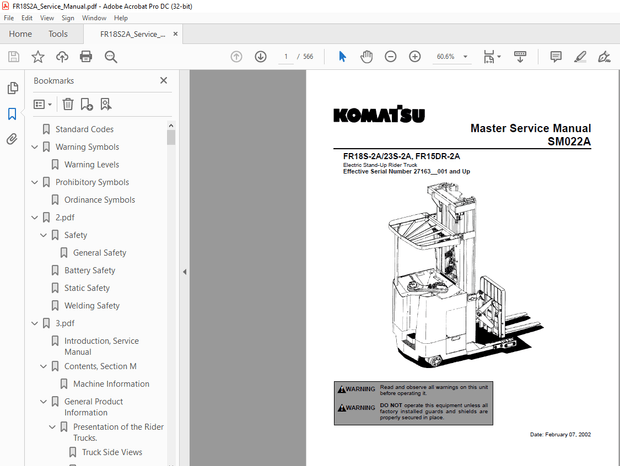Image resolution: width=620 pixels, height=466 pixels.
Task: Go to previous page arrow
Action: point(236,57)
